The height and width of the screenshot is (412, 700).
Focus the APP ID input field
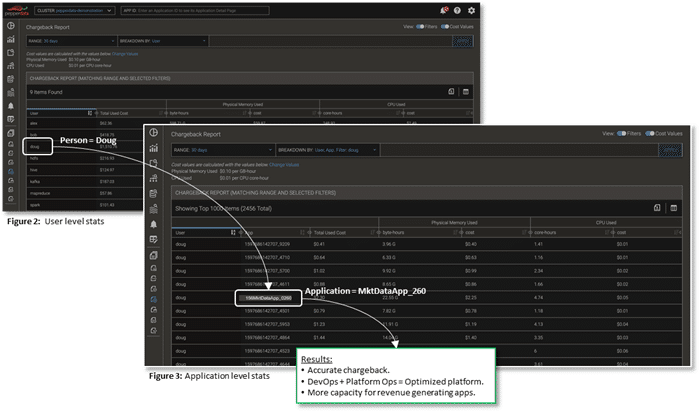(195, 10)
